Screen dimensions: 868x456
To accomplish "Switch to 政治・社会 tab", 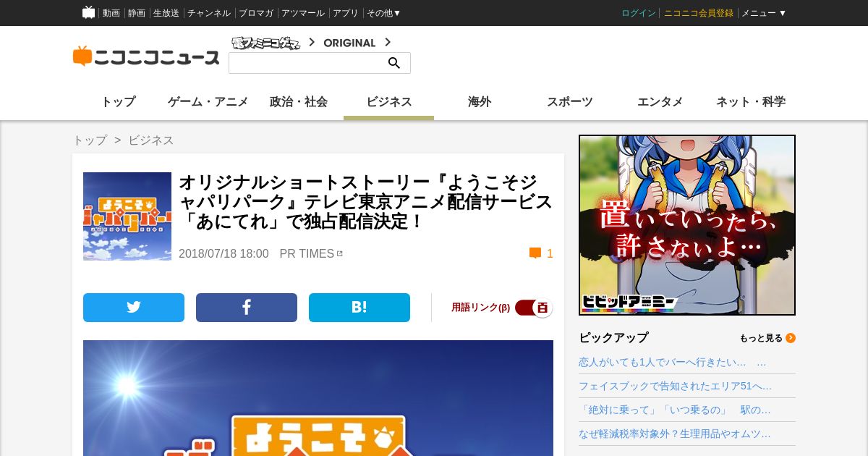I will click(299, 102).
